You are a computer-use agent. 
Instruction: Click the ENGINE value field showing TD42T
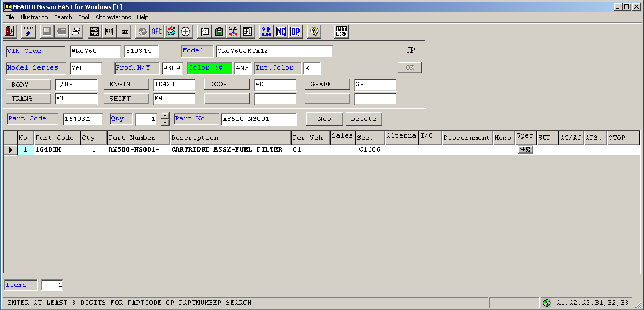coord(174,85)
